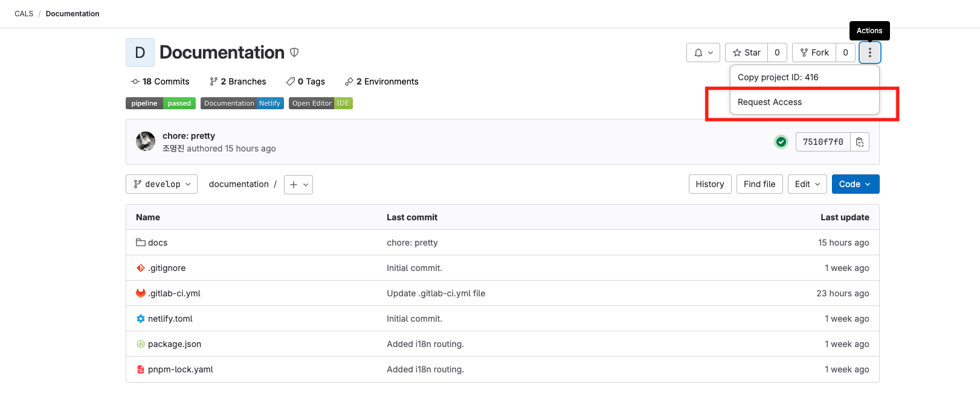Viewport: 980px width, 411px height.
Task: Open the 18 Commits link
Action: click(160, 81)
